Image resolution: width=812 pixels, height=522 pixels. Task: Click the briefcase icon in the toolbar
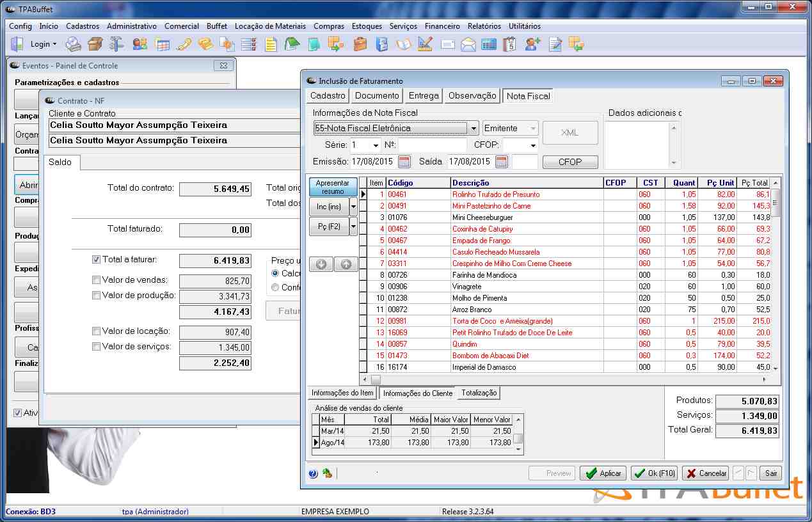(x=360, y=44)
